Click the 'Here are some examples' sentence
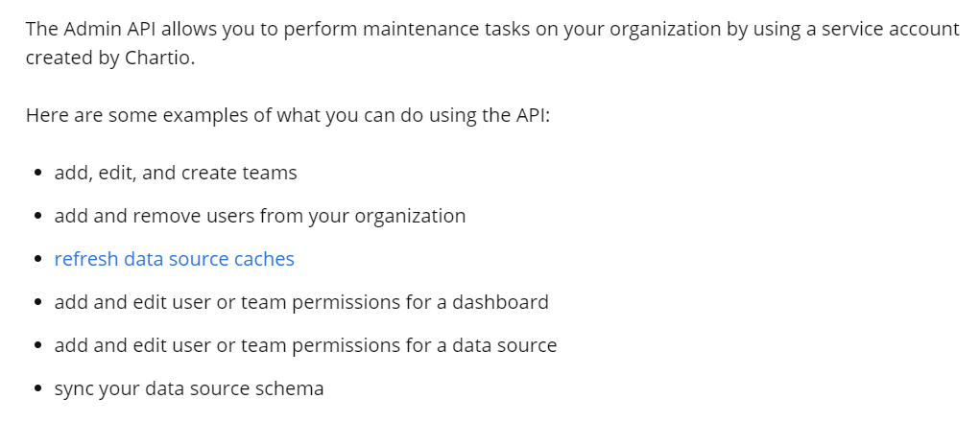 click(x=288, y=115)
